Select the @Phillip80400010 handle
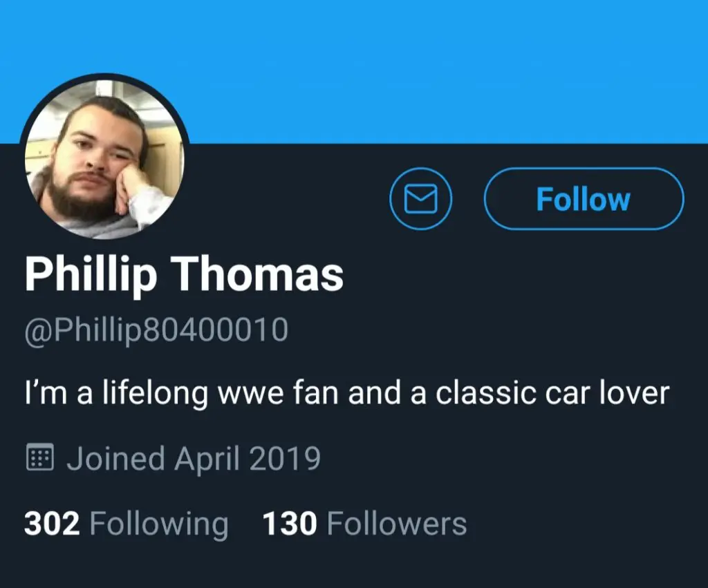Screen dimensions: 708x588 (x=156, y=331)
